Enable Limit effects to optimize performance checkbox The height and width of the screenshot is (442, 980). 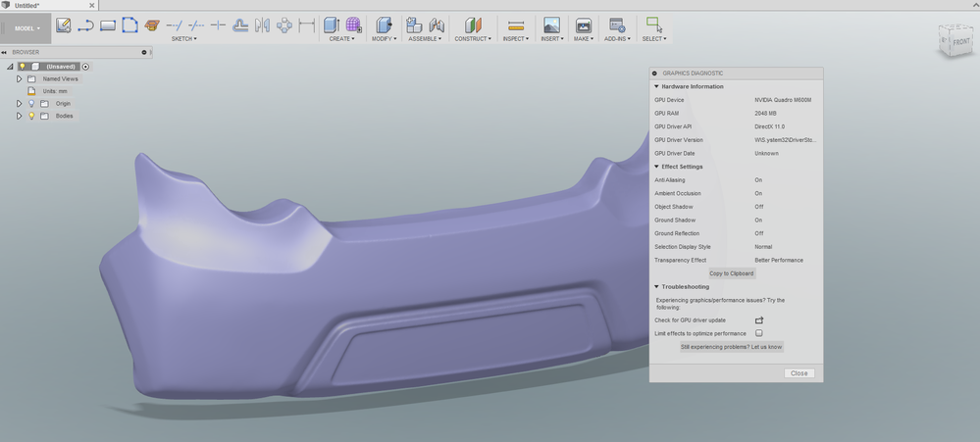point(758,333)
